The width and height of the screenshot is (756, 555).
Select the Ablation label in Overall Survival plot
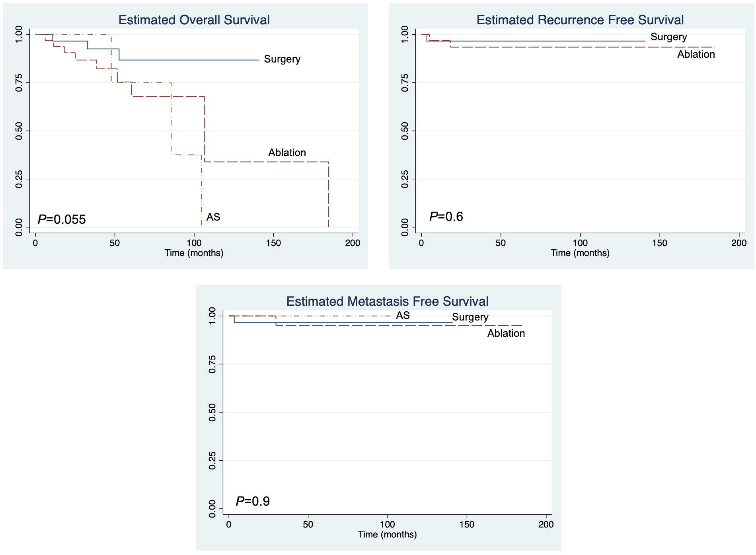point(287,153)
